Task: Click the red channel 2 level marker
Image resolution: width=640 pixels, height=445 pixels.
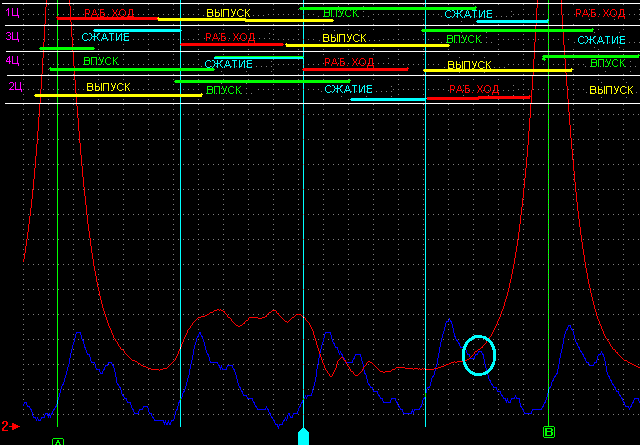Action: 10,427
